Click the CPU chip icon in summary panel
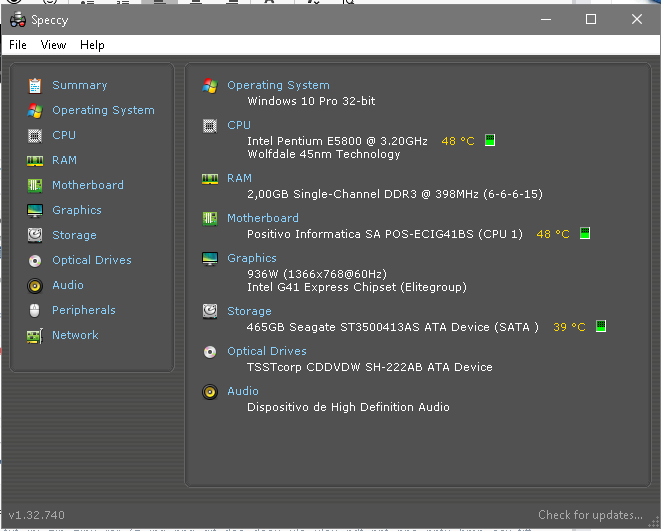This screenshot has width=661, height=531. tap(210, 126)
